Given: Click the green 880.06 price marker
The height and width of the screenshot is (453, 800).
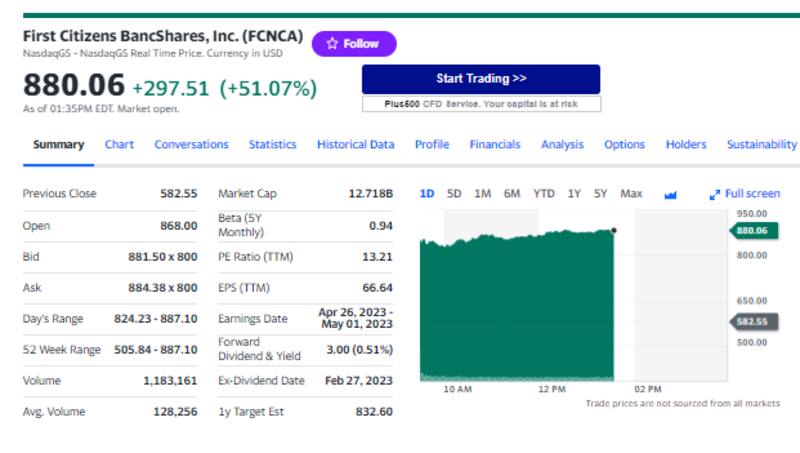Looking at the screenshot, I should tap(753, 231).
